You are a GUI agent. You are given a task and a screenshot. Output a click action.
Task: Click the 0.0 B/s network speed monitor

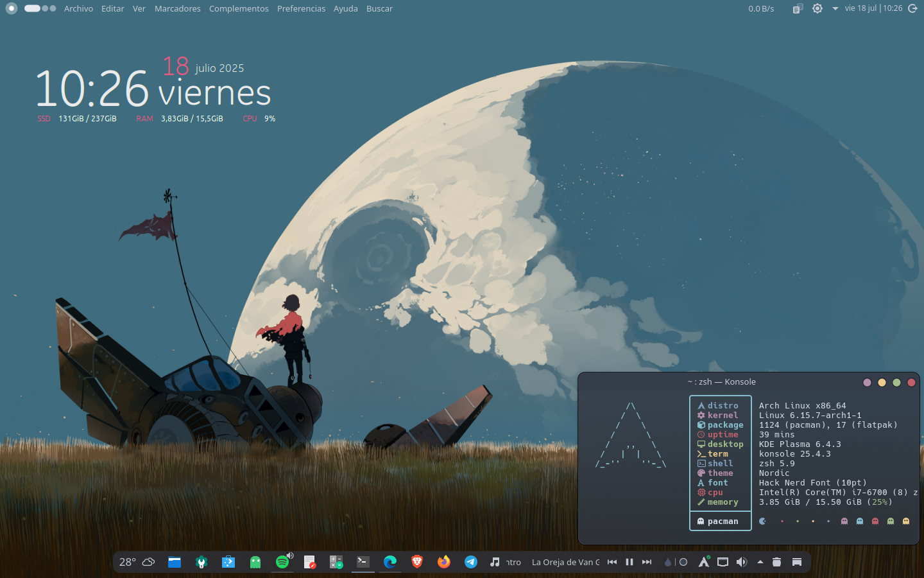pyautogui.click(x=761, y=8)
